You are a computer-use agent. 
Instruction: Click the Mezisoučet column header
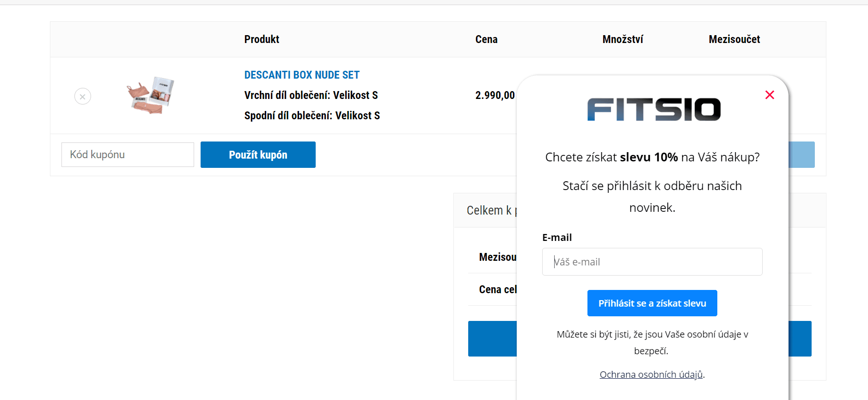734,39
